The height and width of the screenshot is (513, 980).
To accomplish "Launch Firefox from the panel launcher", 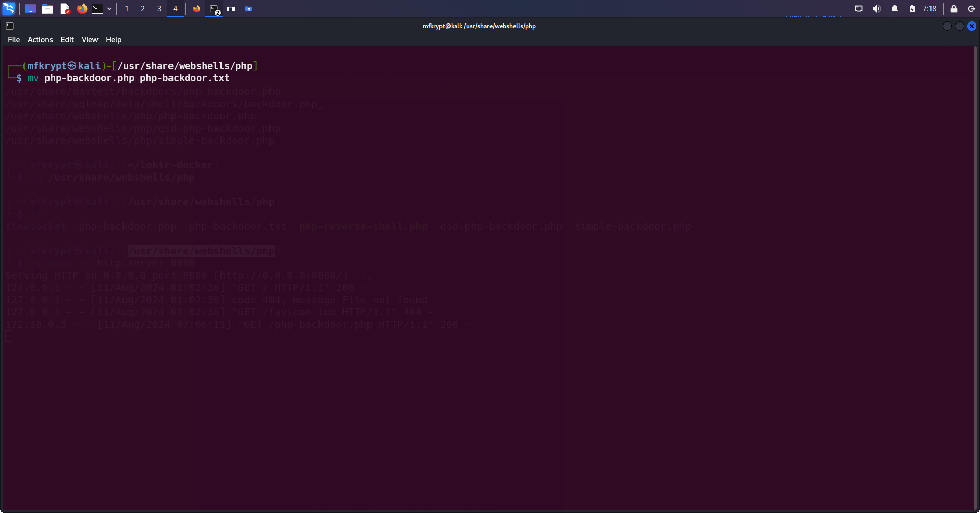I will click(x=82, y=9).
